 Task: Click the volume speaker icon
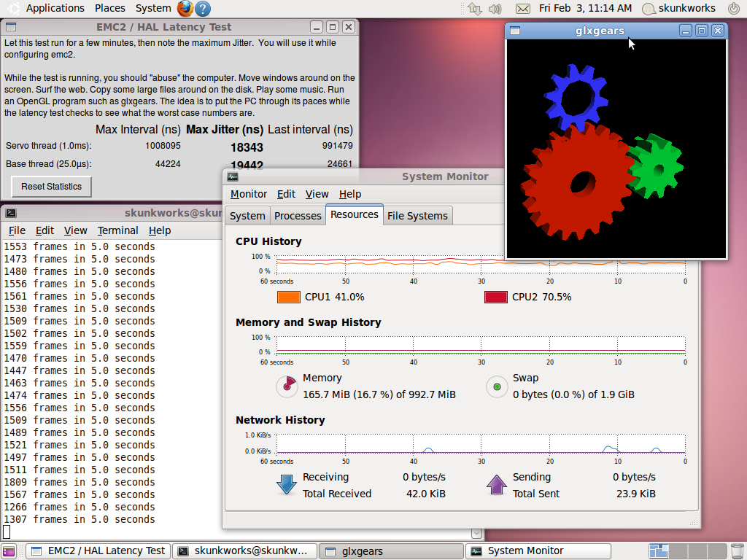pyautogui.click(x=495, y=9)
